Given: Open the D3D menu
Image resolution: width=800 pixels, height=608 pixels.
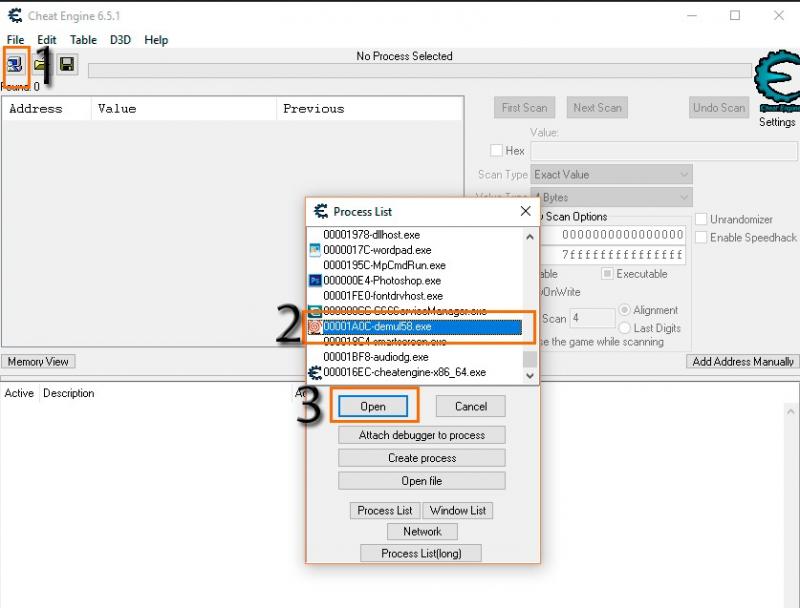Looking at the screenshot, I should (120, 40).
